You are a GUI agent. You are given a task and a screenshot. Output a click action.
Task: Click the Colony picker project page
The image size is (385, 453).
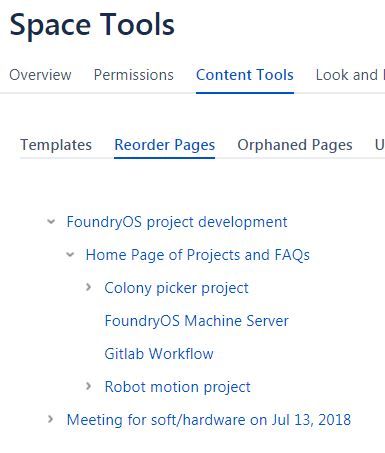[176, 288]
